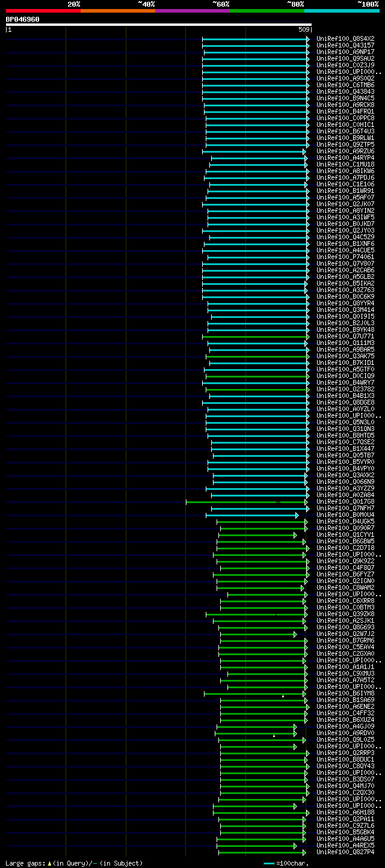385x868 pixels.
Task: Select the UniRef100_Q2RRP3 label
Action: coord(346,753)
